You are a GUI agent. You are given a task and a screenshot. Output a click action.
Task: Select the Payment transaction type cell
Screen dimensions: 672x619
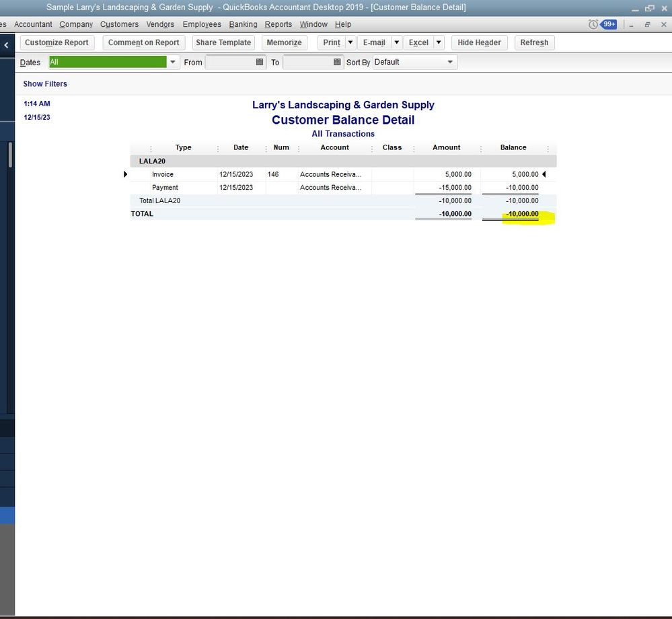[165, 187]
